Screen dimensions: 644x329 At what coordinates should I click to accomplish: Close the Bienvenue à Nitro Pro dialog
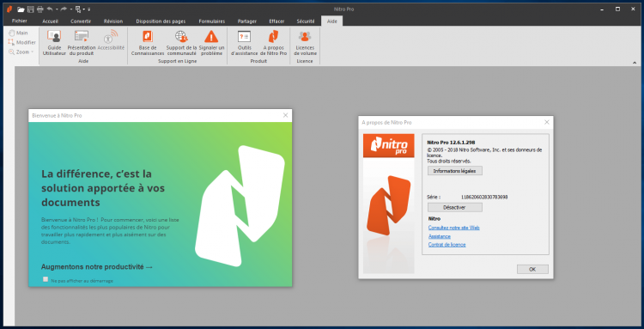point(285,115)
